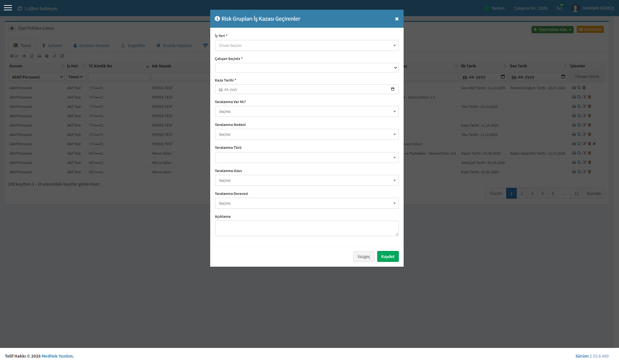Click the calendar icon in Kaza Tarihi
This screenshot has height=364, width=619.
point(392,89)
